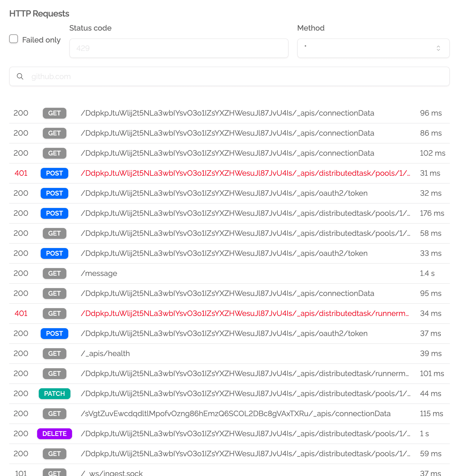Click the search magnifier icon
The height and width of the screenshot is (476, 459).
(20, 76)
